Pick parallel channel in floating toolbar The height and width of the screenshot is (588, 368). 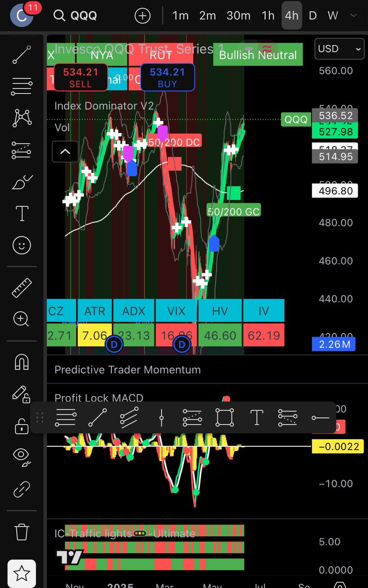(x=129, y=418)
